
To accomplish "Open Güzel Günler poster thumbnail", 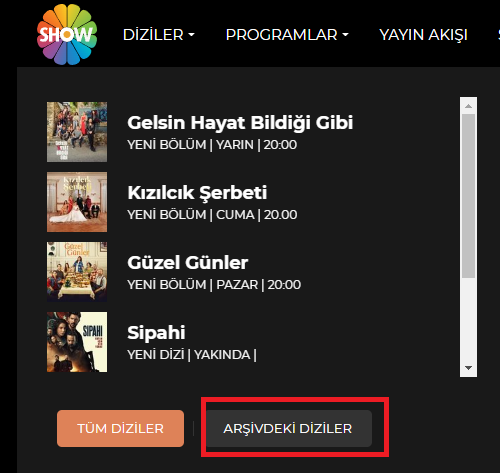I will pyautogui.click(x=77, y=272).
